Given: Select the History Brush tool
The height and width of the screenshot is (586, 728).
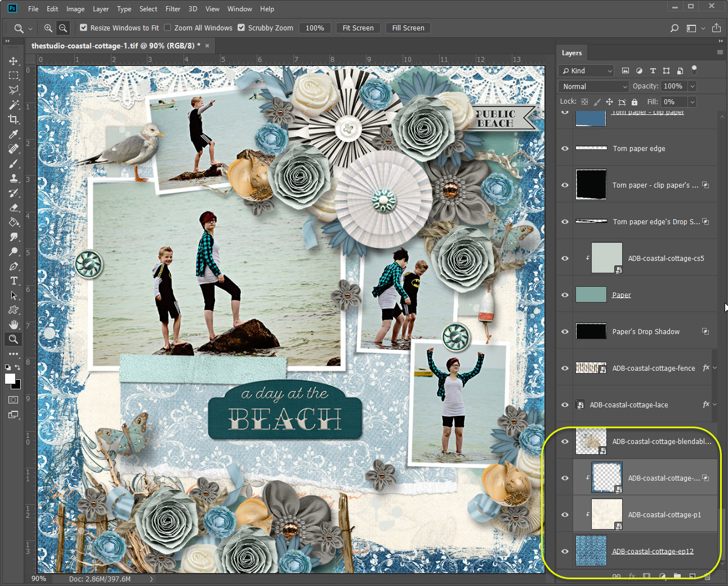Looking at the screenshot, I should coord(14,193).
